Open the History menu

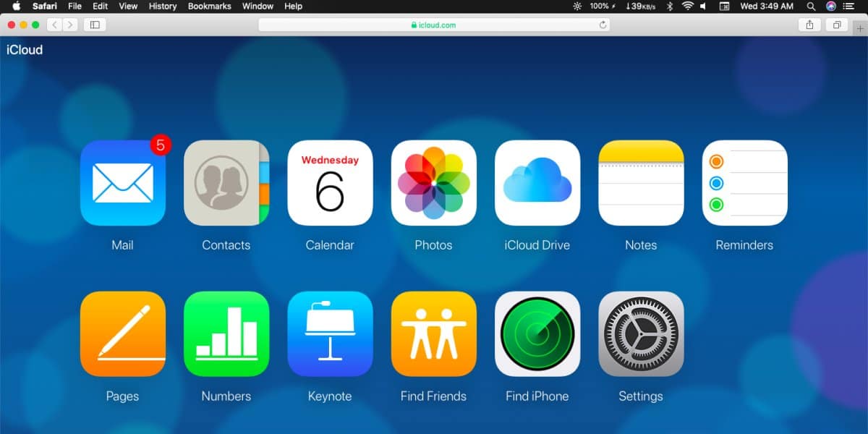pyautogui.click(x=163, y=6)
